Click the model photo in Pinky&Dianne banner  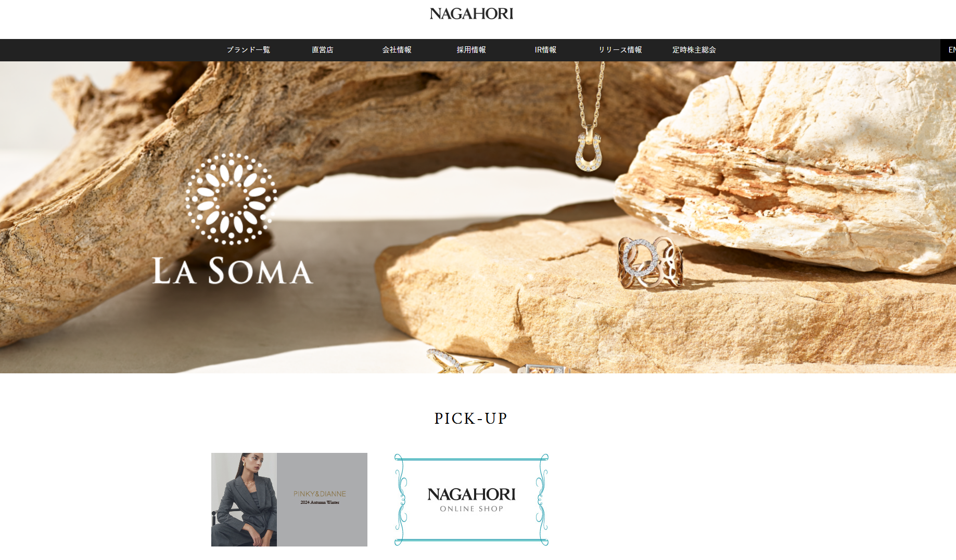(x=244, y=500)
